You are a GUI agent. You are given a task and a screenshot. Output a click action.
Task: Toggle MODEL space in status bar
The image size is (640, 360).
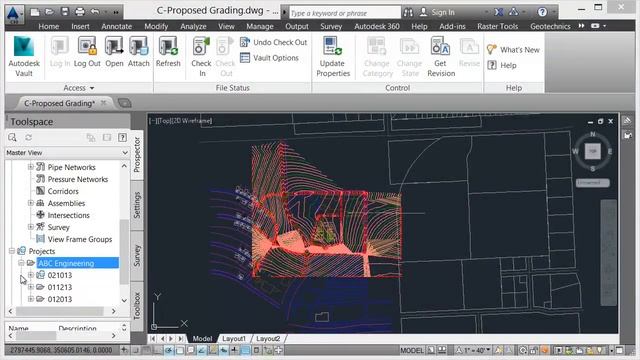[411, 350]
